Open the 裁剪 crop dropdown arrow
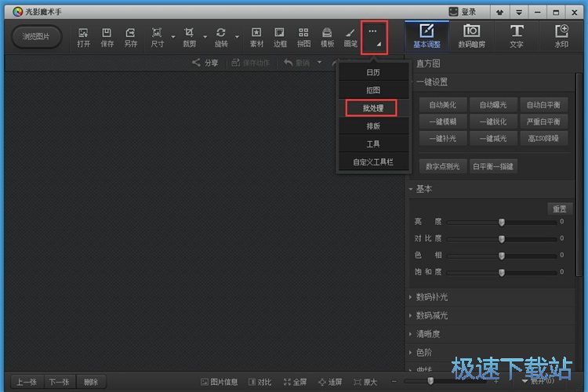The image size is (588, 392). tap(205, 37)
